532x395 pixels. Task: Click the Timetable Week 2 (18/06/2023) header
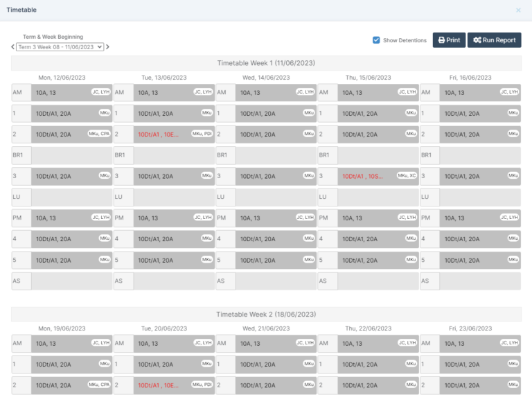pos(266,313)
